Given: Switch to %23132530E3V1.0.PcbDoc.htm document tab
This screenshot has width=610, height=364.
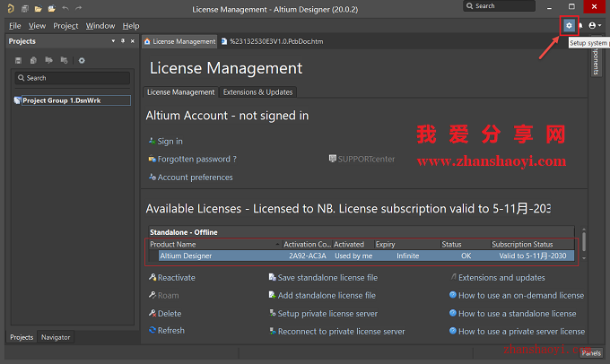Looking at the screenshot, I should pos(272,41).
